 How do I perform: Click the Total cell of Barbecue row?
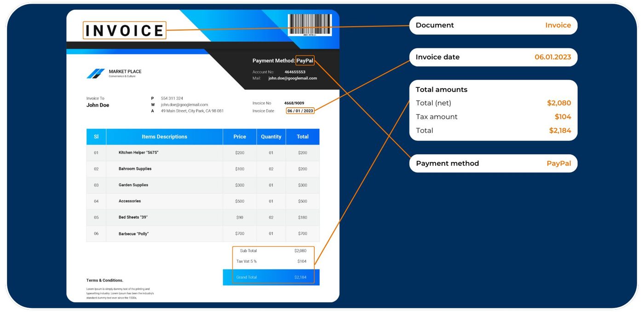coord(303,234)
